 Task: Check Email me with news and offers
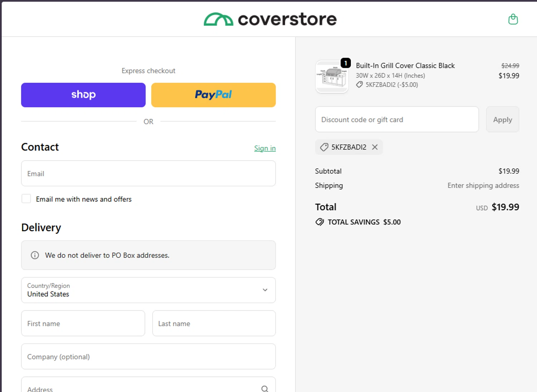point(26,199)
